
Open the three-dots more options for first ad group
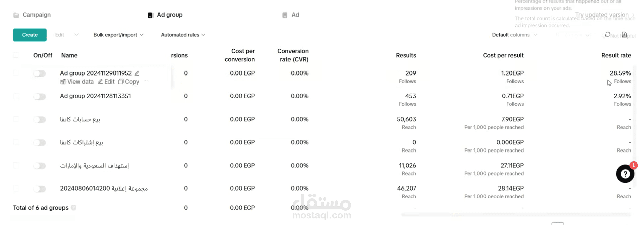click(x=146, y=81)
